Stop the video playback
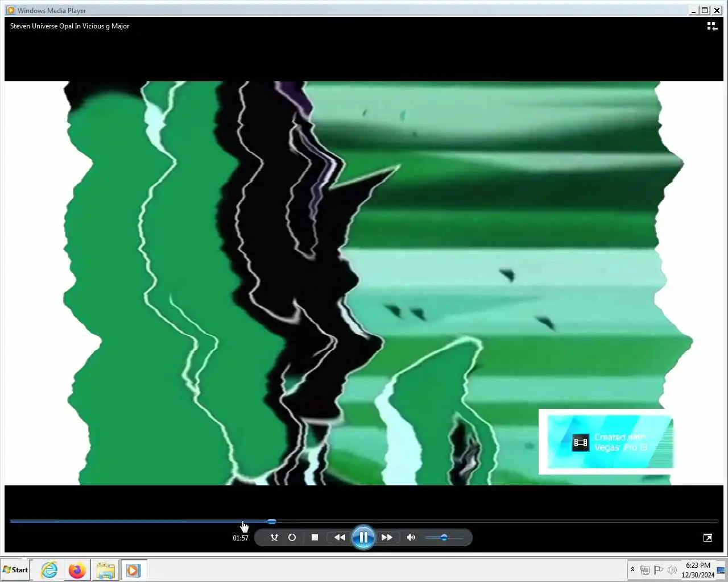The image size is (728, 582). tap(315, 537)
